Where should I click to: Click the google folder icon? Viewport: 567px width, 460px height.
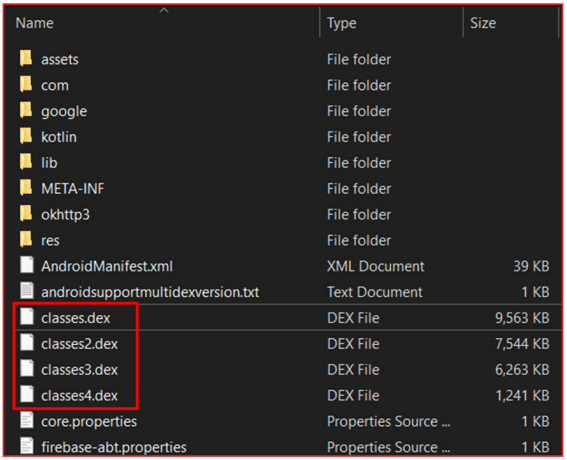pos(26,111)
